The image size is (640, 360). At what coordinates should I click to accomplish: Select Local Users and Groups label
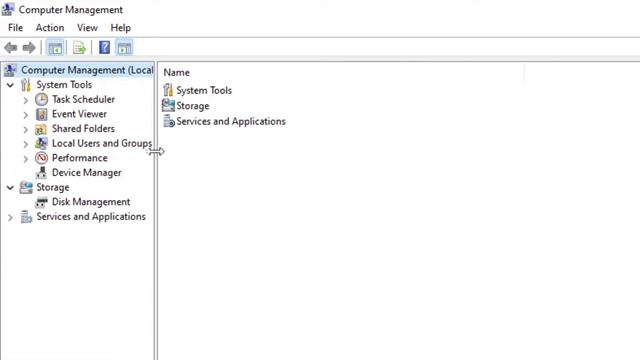pos(102,143)
